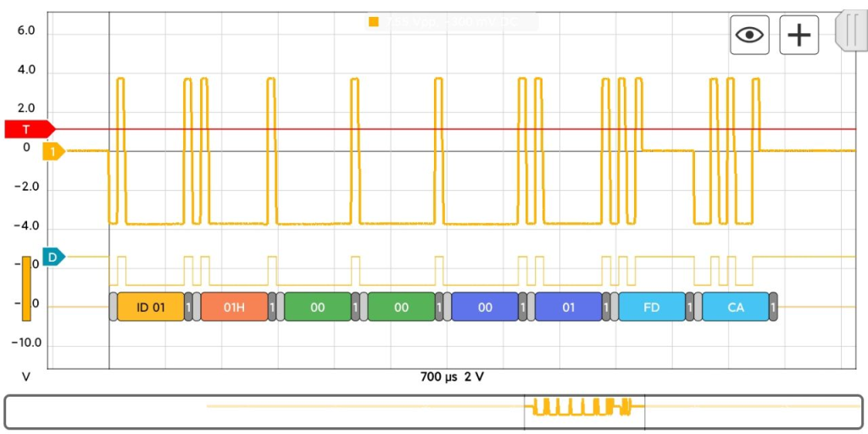Select the teal D decoder marker

click(53, 256)
